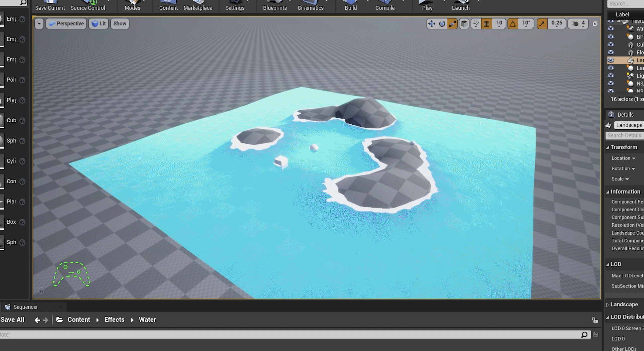Click the Details panel info icon
The image size is (644, 351).
pyautogui.click(x=611, y=114)
